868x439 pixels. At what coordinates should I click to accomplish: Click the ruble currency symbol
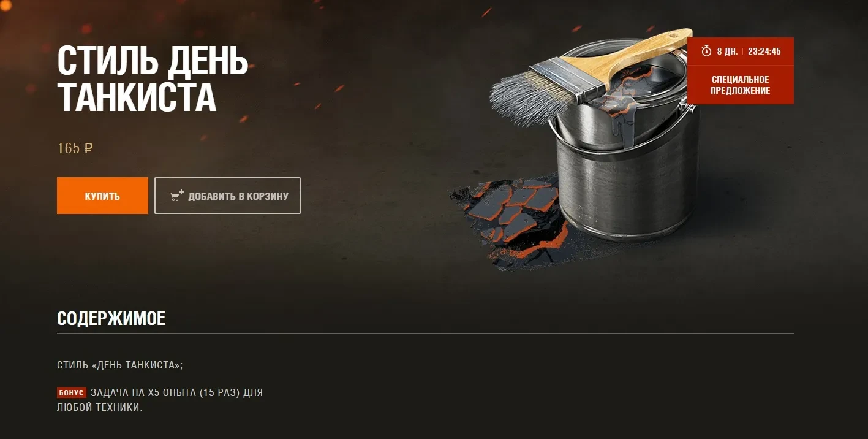point(88,148)
